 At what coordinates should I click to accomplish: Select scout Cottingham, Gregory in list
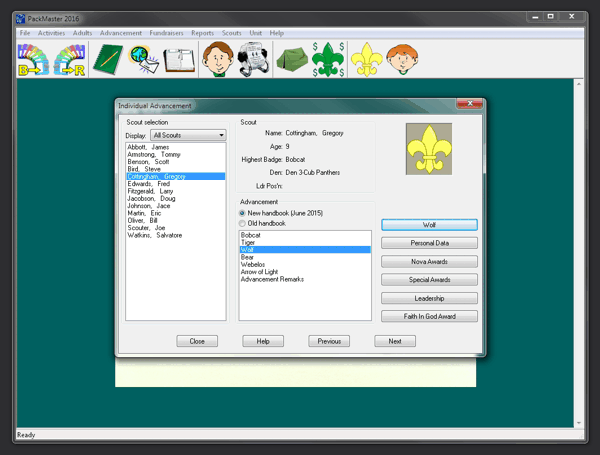click(x=176, y=176)
